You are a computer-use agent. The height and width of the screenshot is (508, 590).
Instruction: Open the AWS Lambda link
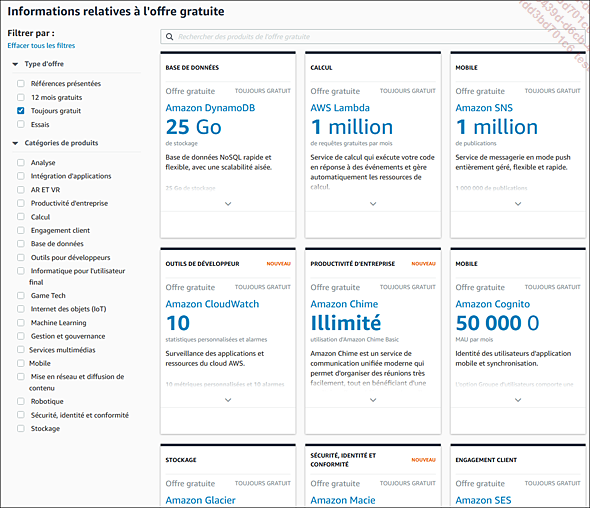point(340,108)
